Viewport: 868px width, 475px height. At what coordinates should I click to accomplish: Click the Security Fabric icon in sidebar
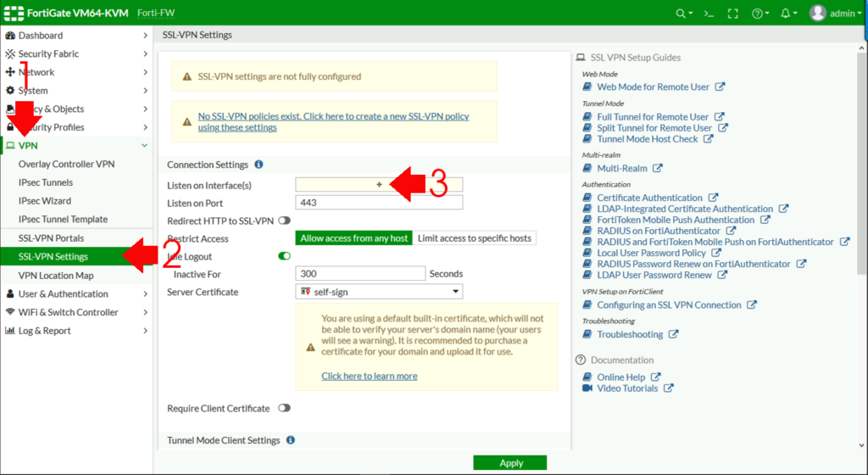[x=10, y=53]
